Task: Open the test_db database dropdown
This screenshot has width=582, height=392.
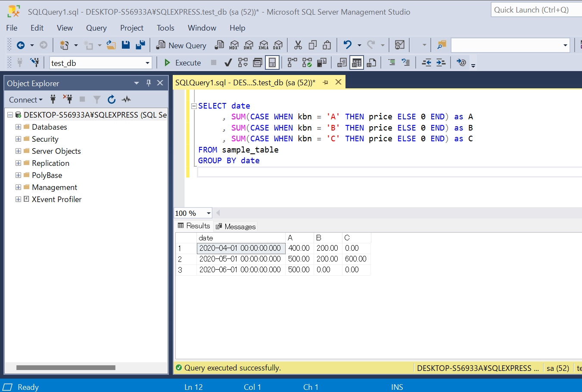Action: 147,63
